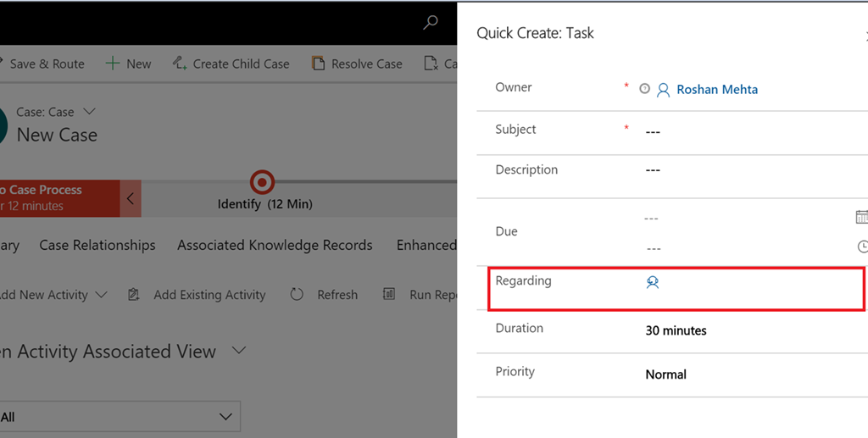
Task: Expand Activity Associated View selector chevron
Action: pos(238,350)
